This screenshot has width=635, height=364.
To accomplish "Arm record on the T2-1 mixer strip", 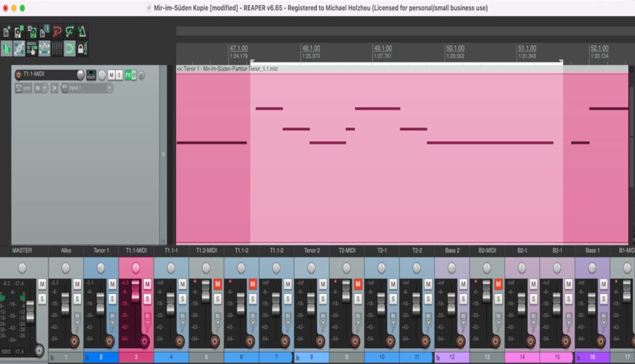I will click(391, 341).
